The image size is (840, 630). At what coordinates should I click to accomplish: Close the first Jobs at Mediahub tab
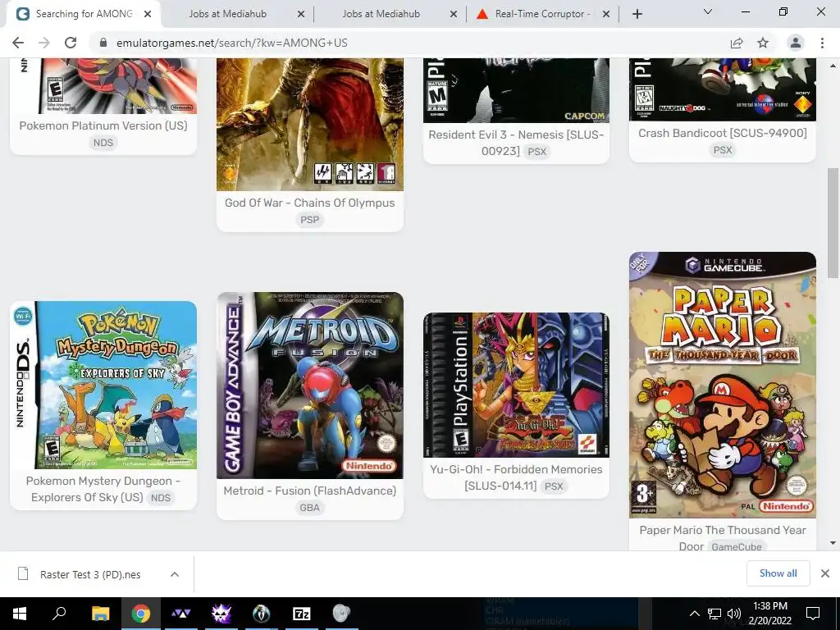pos(301,14)
